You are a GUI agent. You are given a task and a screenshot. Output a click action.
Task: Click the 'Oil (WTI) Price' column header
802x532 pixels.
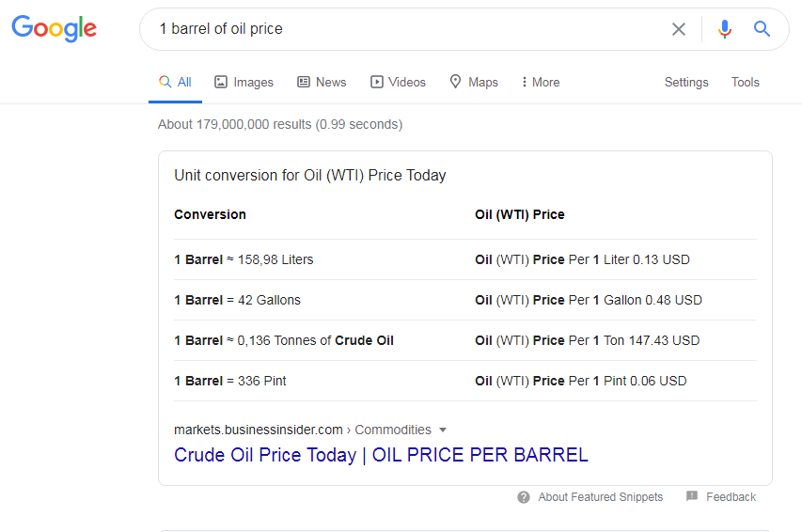tap(520, 214)
